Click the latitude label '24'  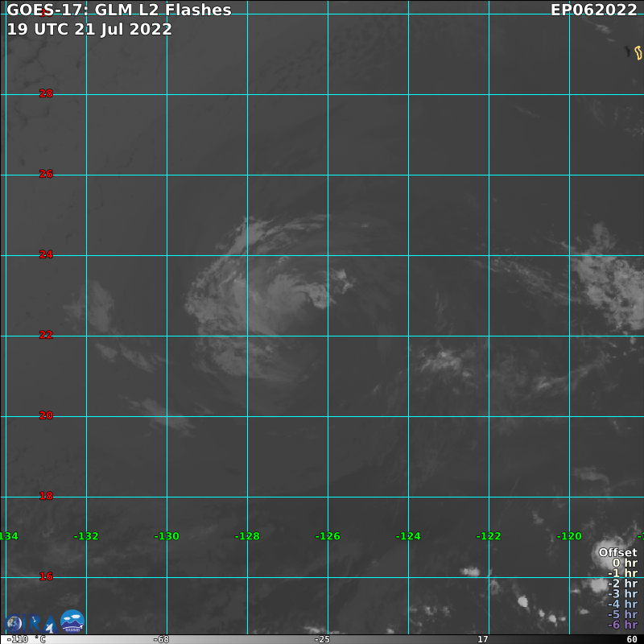[x=46, y=254]
